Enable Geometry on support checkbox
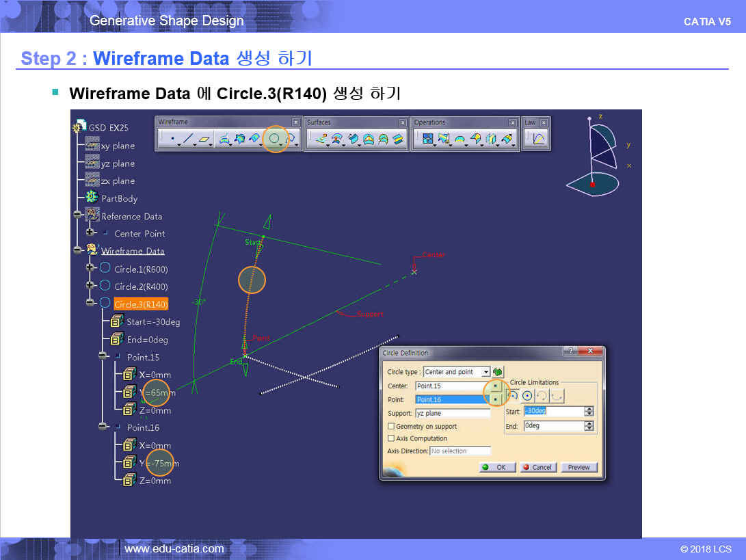The width and height of the screenshot is (746, 560). [391, 427]
